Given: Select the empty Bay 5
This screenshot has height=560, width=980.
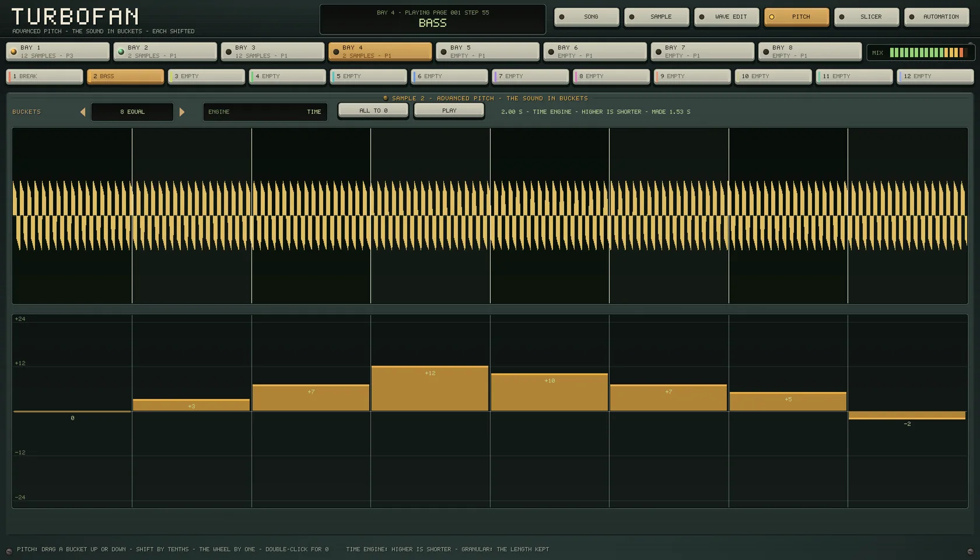Looking at the screenshot, I should coord(488,51).
